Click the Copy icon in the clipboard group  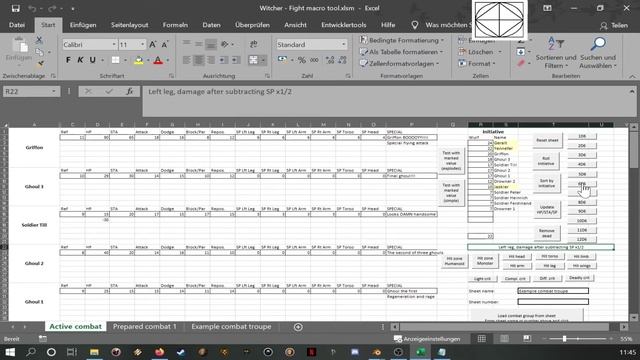click(x=39, y=52)
